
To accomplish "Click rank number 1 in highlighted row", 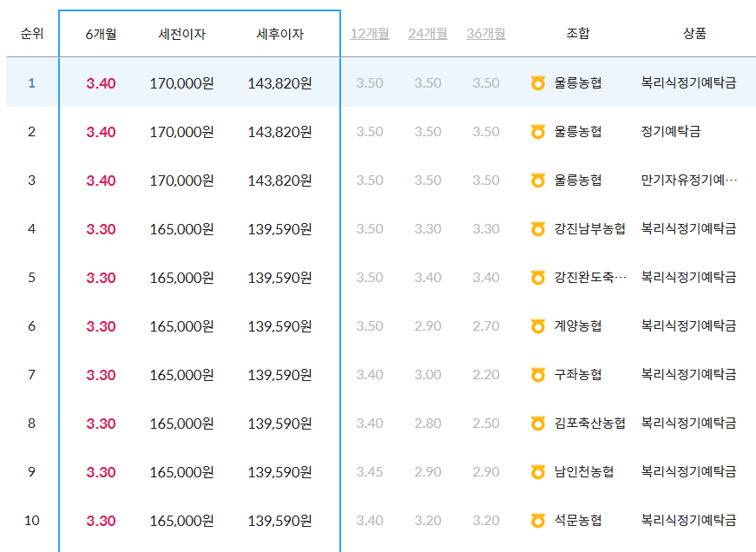I will point(32,83).
